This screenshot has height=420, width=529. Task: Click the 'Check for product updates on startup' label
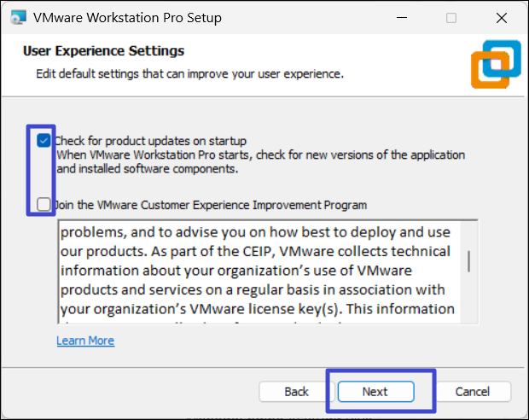(x=150, y=140)
